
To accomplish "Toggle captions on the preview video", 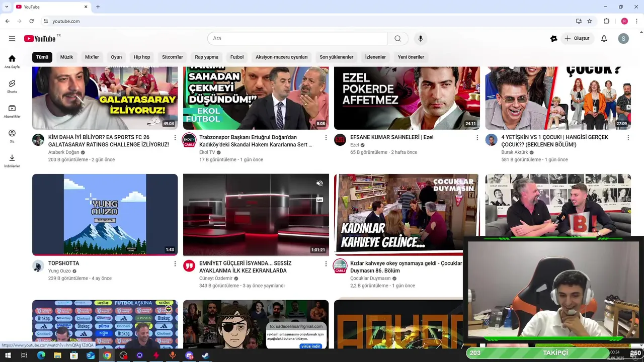I will tap(319, 200).
